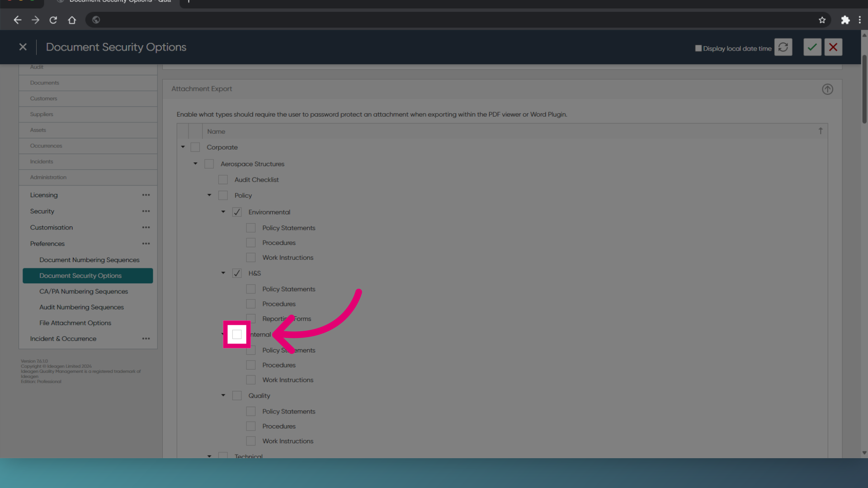Open CA/PA Numbering Sequences

[84, 291]
